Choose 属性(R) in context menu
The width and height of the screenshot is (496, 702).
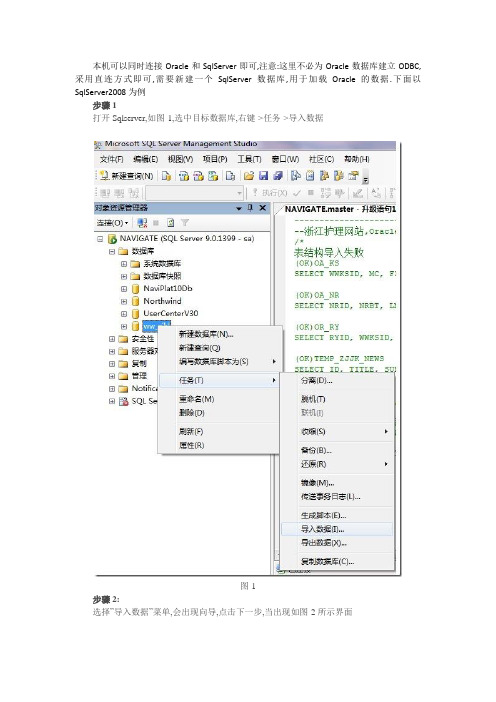click(219, 445)
